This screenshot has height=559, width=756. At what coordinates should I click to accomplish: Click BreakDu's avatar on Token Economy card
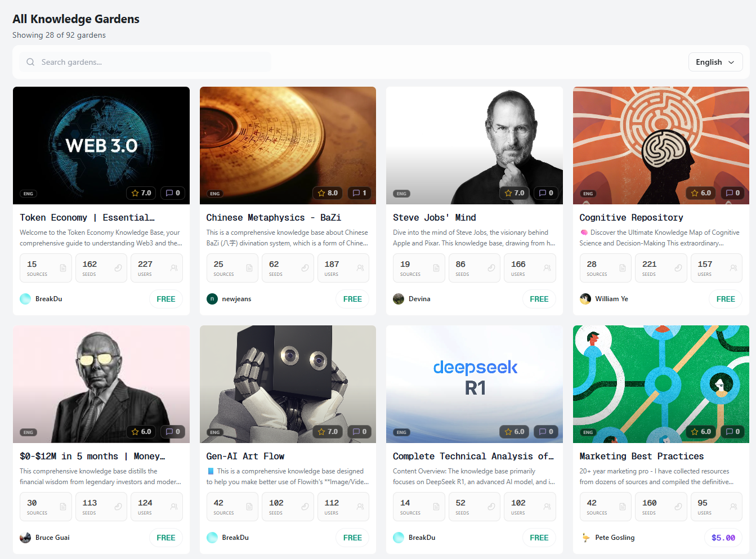tap(25, 299)
